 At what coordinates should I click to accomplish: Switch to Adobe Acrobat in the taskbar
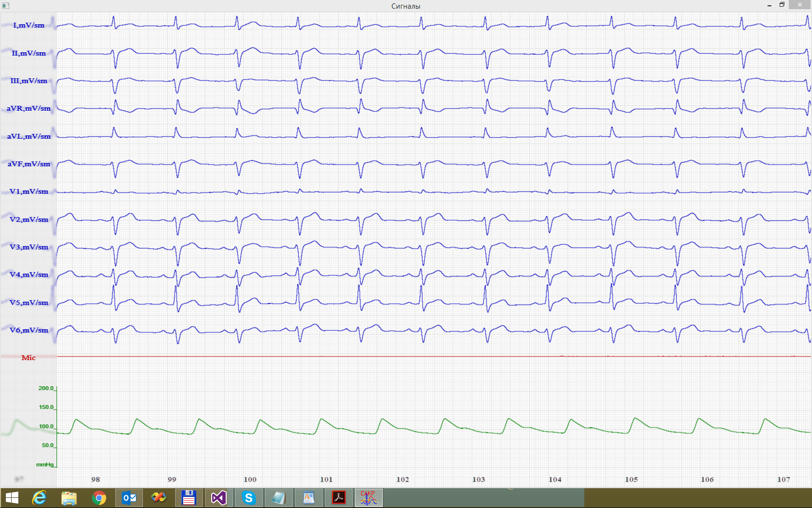[338, 498]
